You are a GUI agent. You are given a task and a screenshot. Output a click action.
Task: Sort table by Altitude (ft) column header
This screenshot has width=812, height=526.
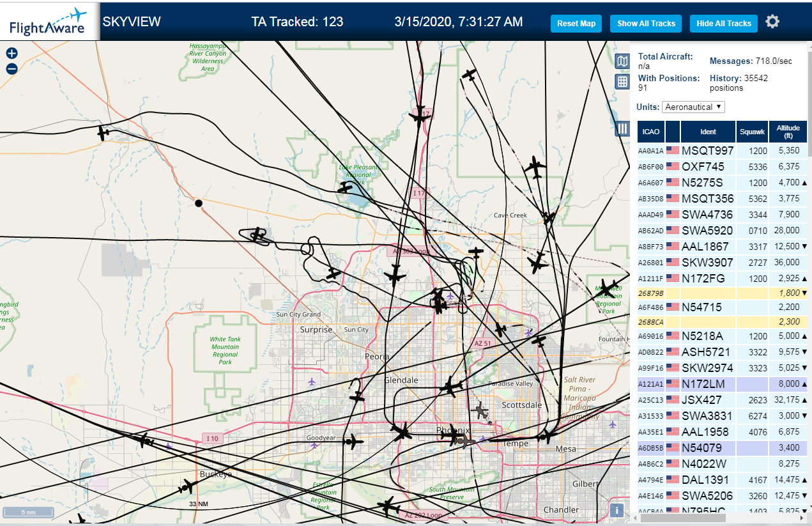788,132
